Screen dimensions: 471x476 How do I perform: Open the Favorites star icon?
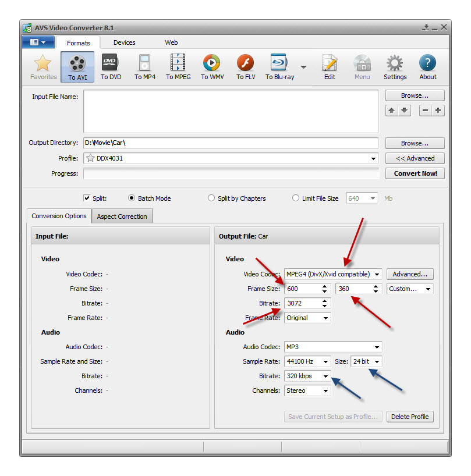coord(43,67)
